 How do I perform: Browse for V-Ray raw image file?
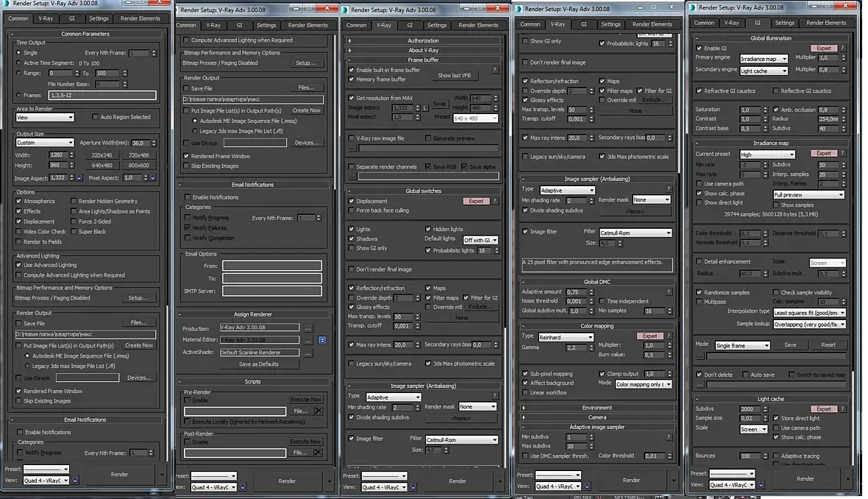[352, 148]
